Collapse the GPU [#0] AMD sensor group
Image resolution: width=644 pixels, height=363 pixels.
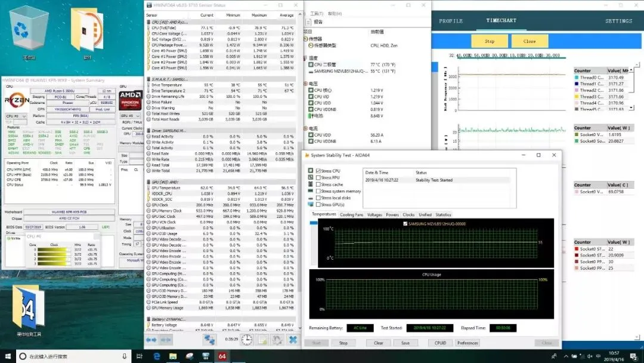148,181
